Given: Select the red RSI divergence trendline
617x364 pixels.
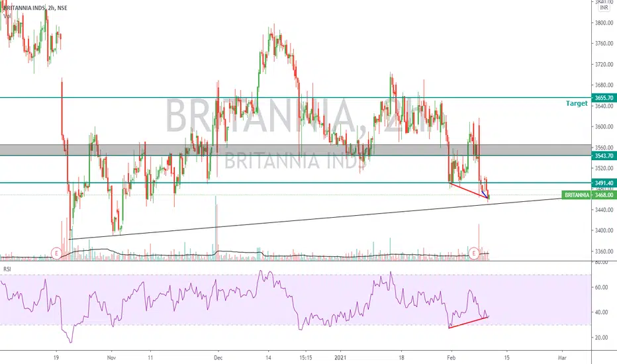Looking at the screenshot, I should click(468, 322).
